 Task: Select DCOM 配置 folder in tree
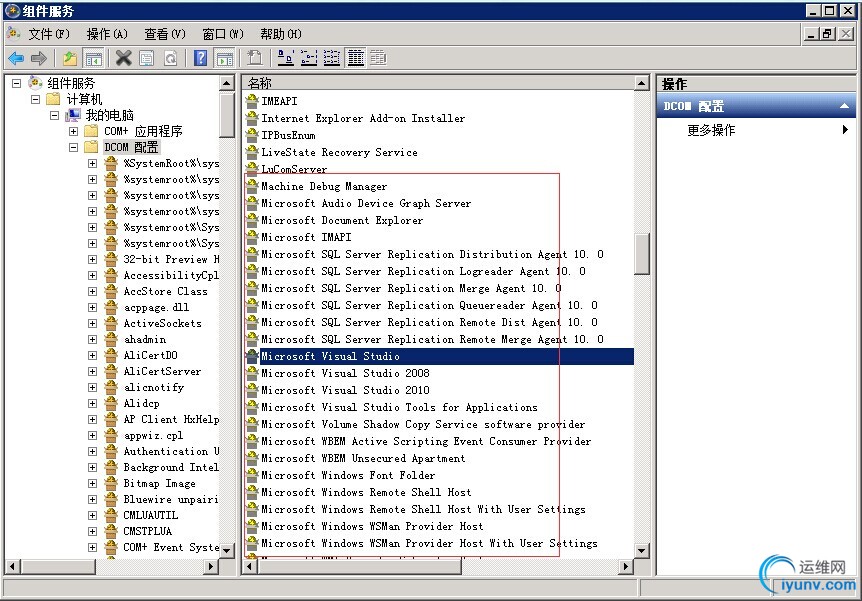click(x=131, y=147)
